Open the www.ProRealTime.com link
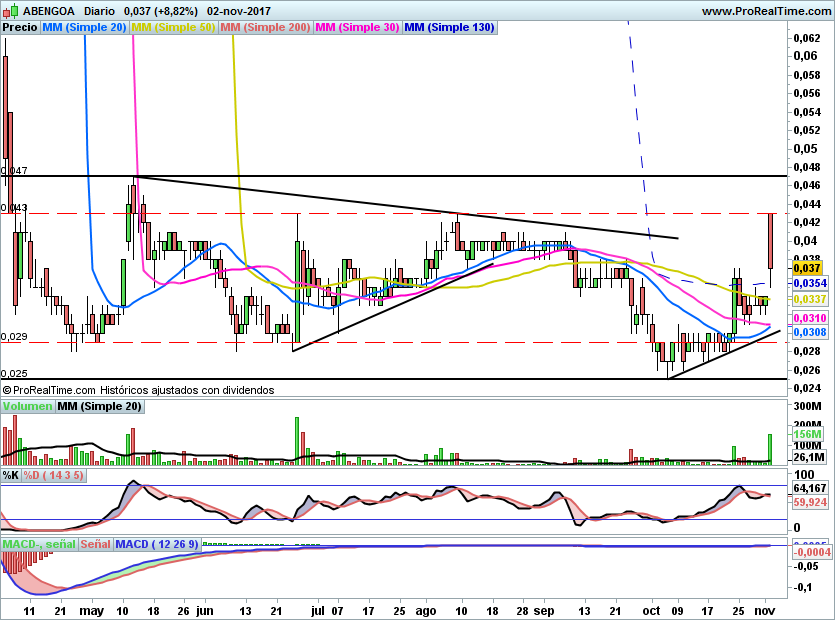835x620 pixels. tap(765, 11)
